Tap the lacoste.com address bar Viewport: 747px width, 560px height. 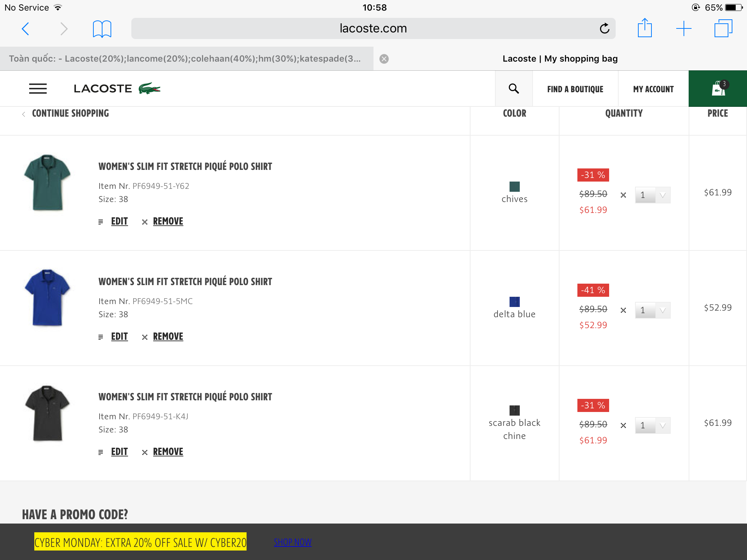coord(373,28)
